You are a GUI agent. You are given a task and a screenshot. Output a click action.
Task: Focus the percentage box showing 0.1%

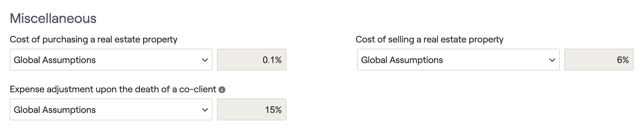[252, 60]
